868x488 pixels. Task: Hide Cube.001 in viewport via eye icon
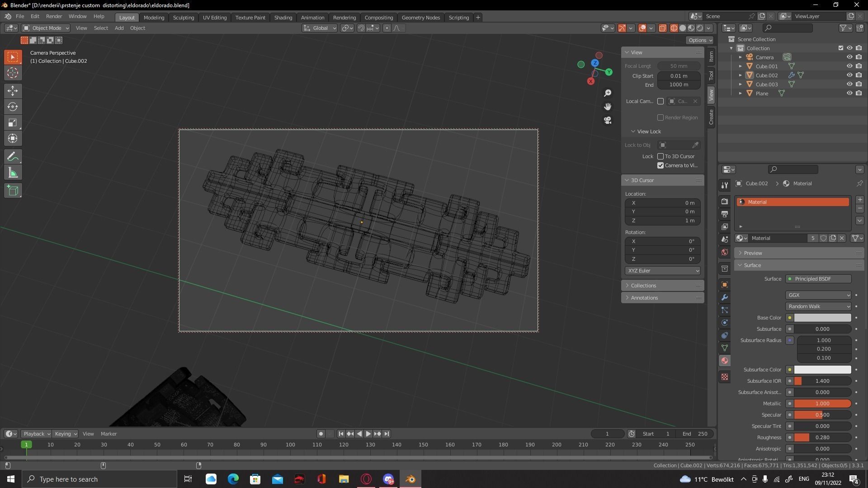coord(849,66)
